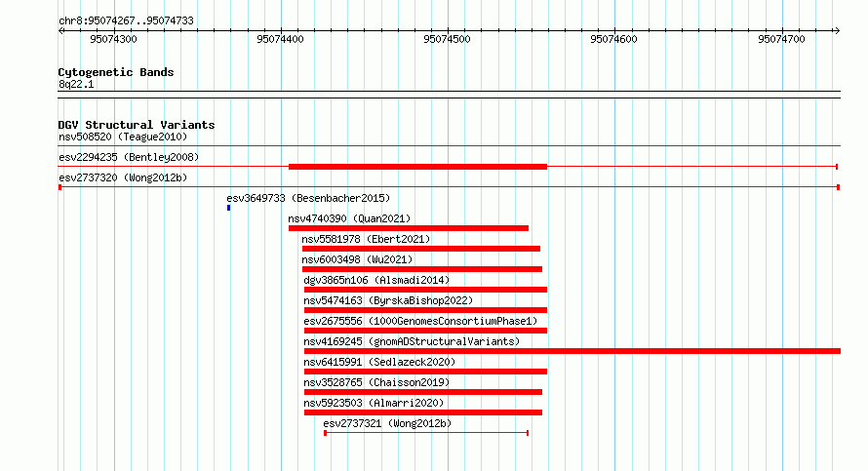Click the nsv5474163 (ByrskaBishop2022) label
868x471 pixels.
click(x=388, y=300)
